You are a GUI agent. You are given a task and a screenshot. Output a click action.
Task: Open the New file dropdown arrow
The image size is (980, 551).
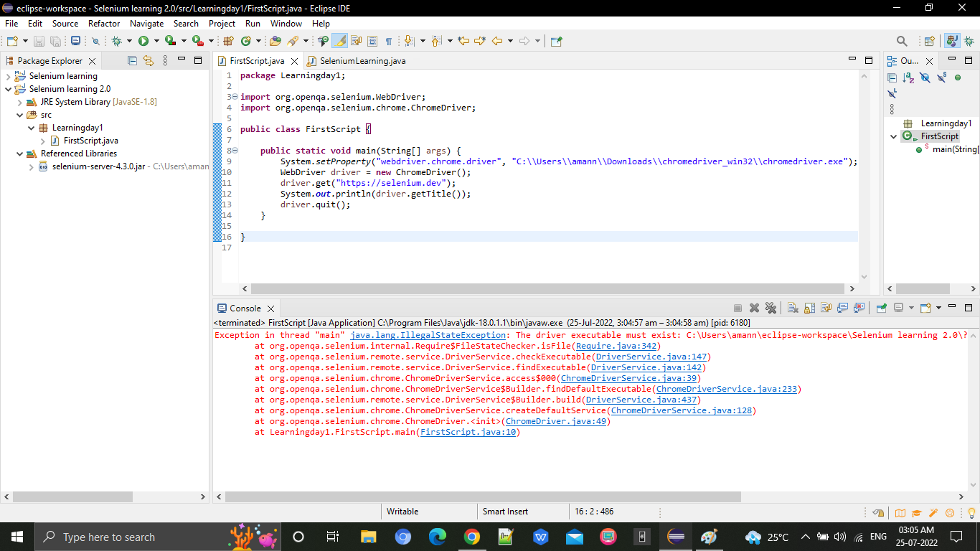point(25,41)
